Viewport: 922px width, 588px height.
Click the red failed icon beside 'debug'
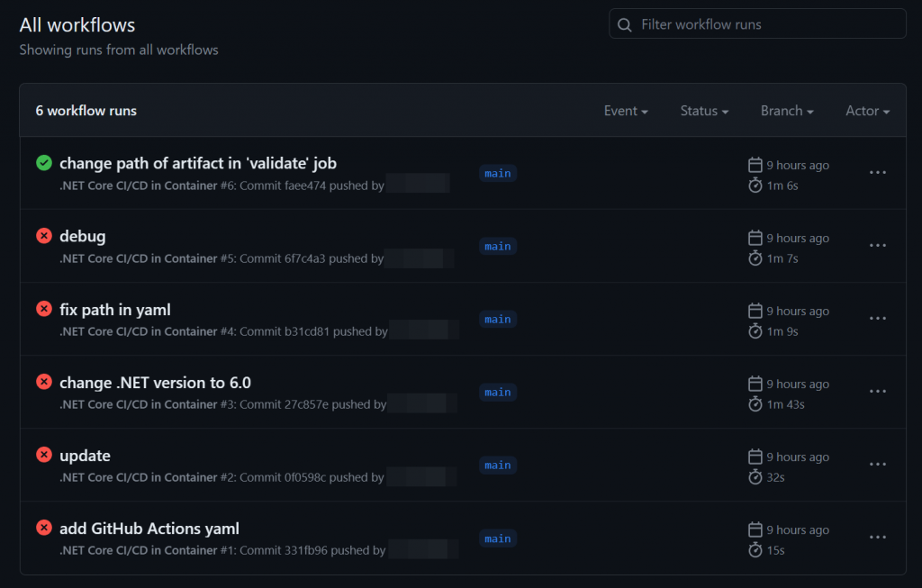(43, 236)
